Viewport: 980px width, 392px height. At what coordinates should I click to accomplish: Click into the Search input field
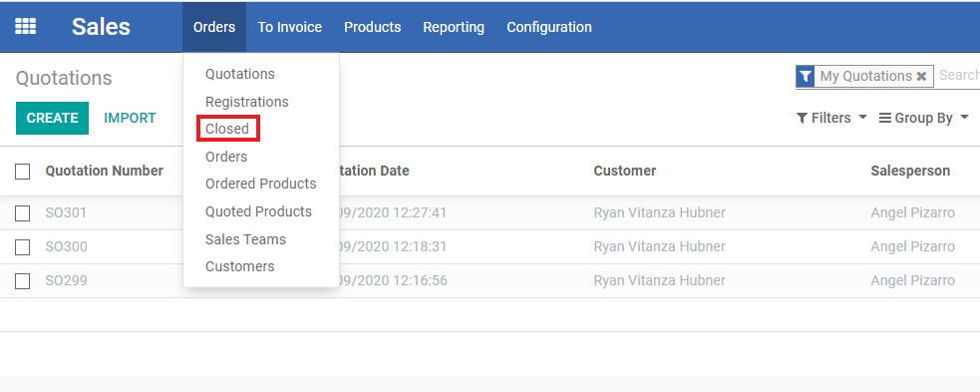pyautogui.click(x=958, y=76)
